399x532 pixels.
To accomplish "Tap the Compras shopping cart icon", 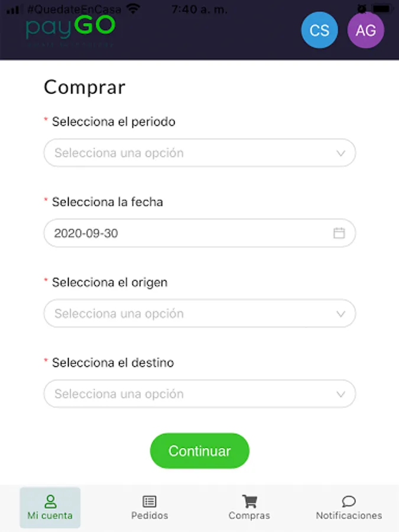I will point(249,501).
